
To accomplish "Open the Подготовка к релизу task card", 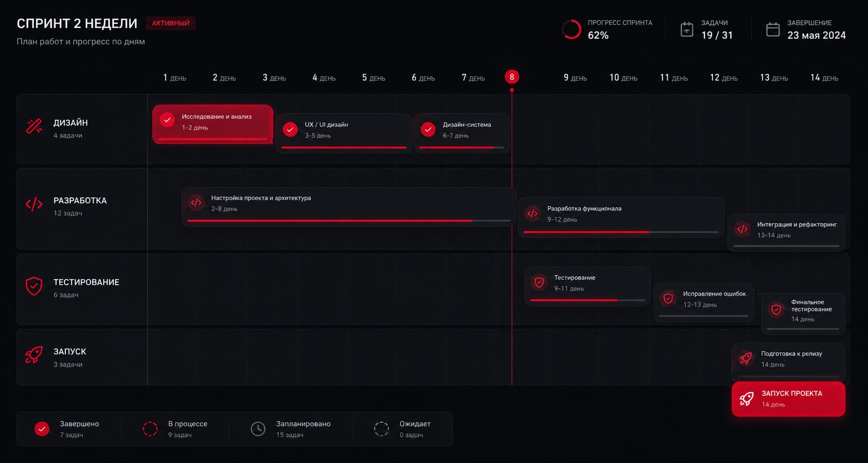I will (788, 362).
